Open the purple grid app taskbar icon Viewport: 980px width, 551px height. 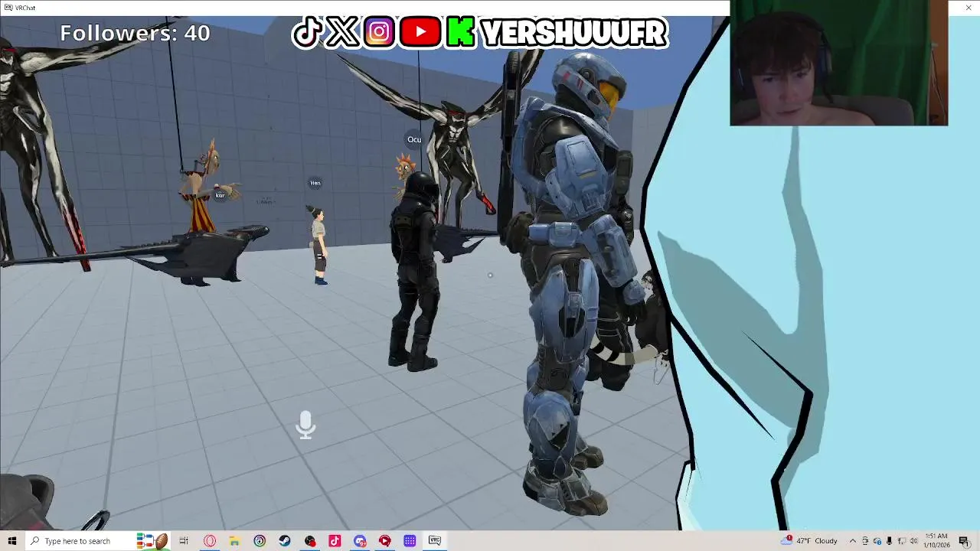[x=410, y=541]
